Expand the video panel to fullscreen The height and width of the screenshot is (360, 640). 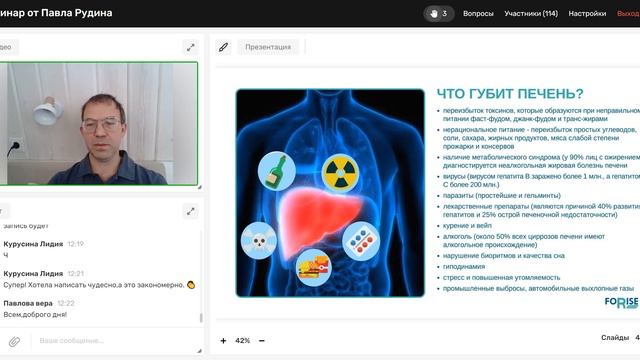pos(191,47)
